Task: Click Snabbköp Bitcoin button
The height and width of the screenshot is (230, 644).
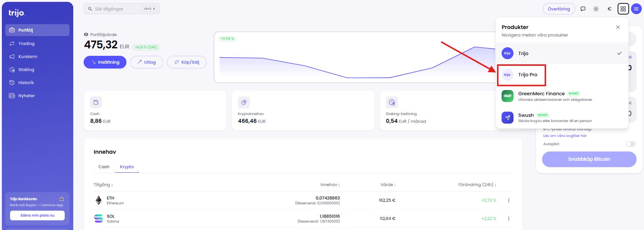Action: [x=589, y=159]
